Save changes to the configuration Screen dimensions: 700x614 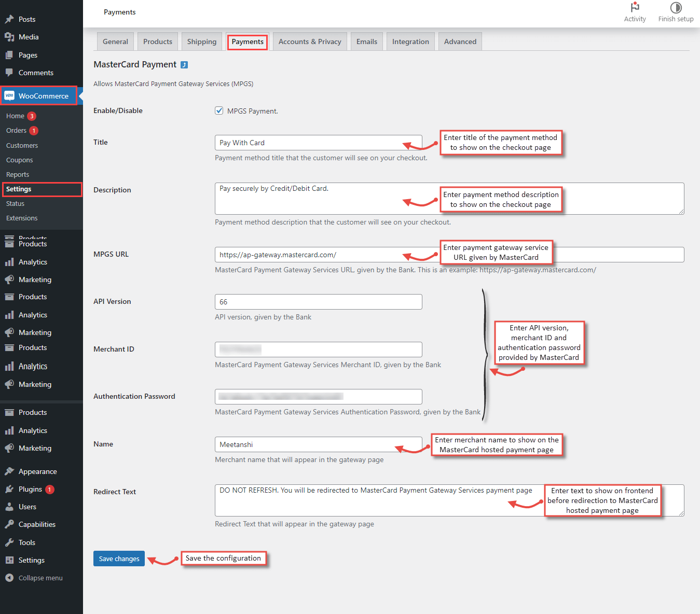119,559
